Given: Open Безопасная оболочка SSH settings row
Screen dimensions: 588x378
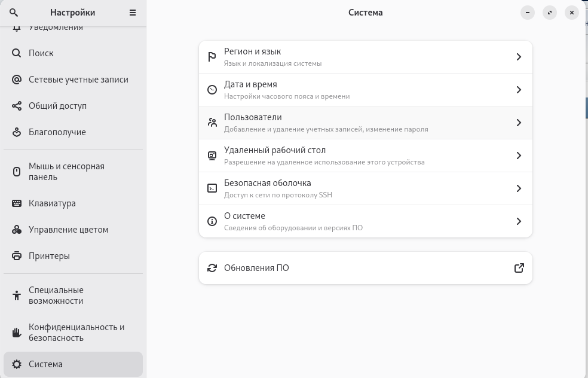Looking at the screenshot, I should tap(366, 188).
